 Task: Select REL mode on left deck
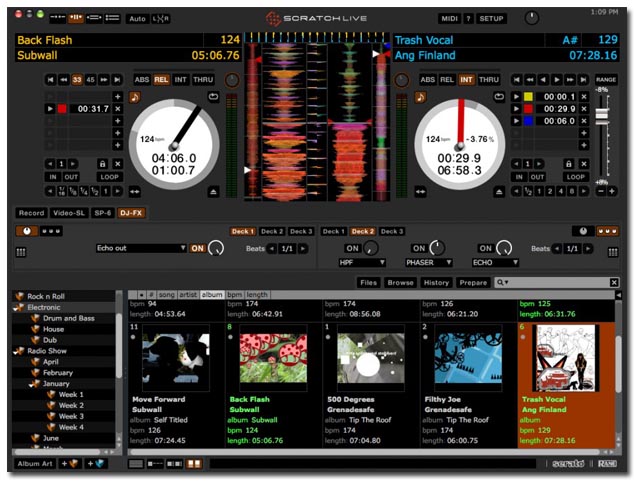click(161, 80)
